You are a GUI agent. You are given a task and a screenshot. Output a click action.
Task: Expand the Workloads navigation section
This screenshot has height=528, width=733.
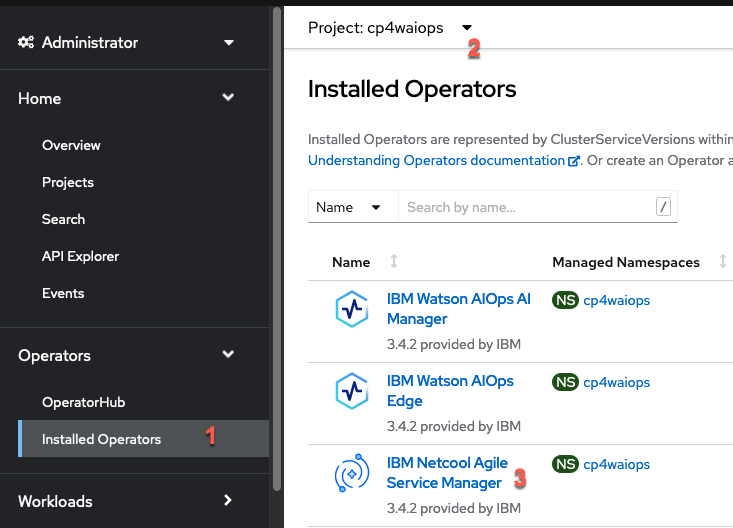[x=126, y=501]
